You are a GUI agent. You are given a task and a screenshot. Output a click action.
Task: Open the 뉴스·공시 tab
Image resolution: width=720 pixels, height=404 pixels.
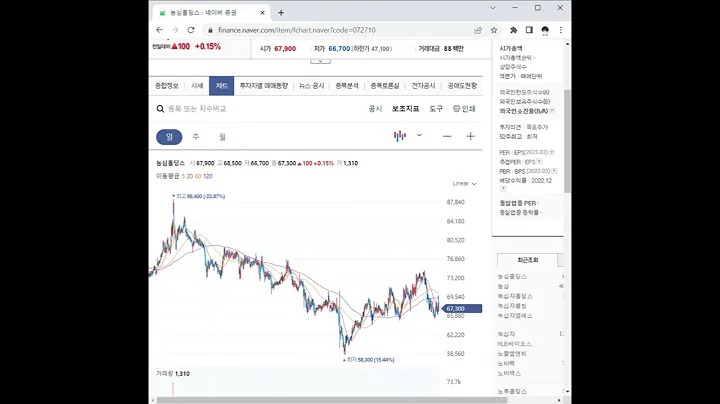click(311, 86)
